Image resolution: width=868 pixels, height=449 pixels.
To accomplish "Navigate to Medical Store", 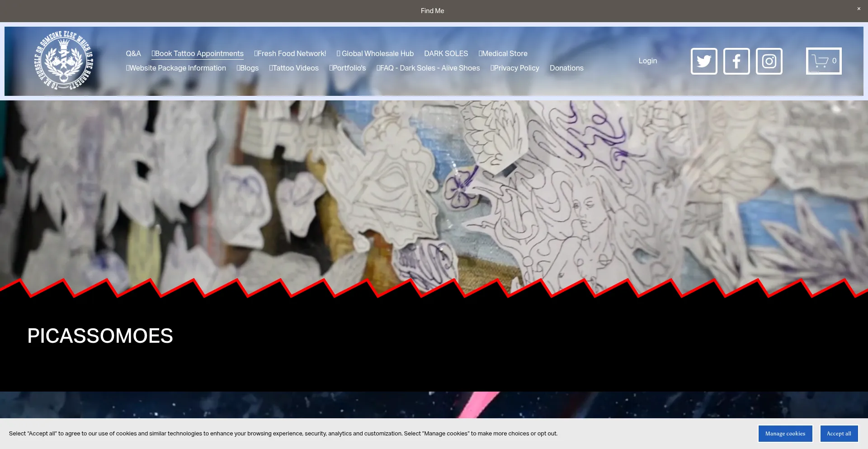I will (503, 53).
